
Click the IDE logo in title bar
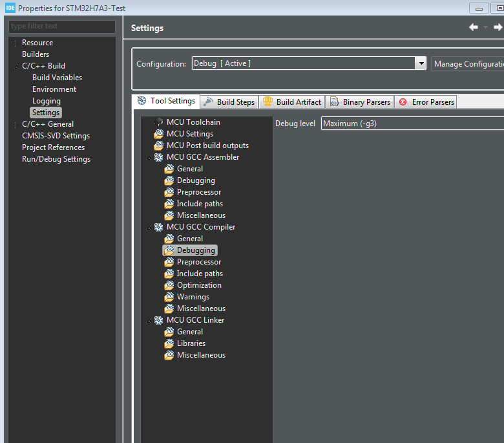pos(10,8)
